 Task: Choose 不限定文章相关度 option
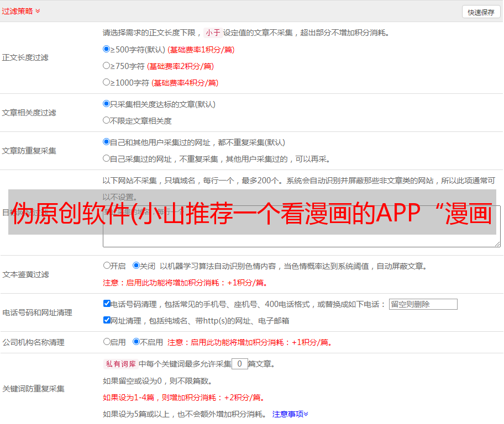107,120
